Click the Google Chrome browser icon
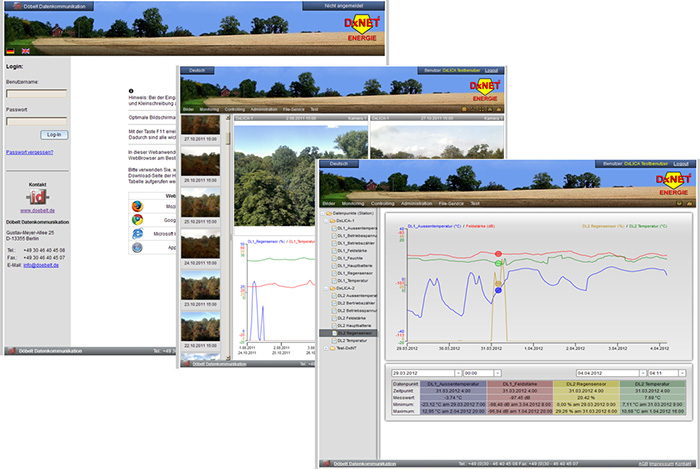This screenshot has width=700, height=469. [137, 220]
